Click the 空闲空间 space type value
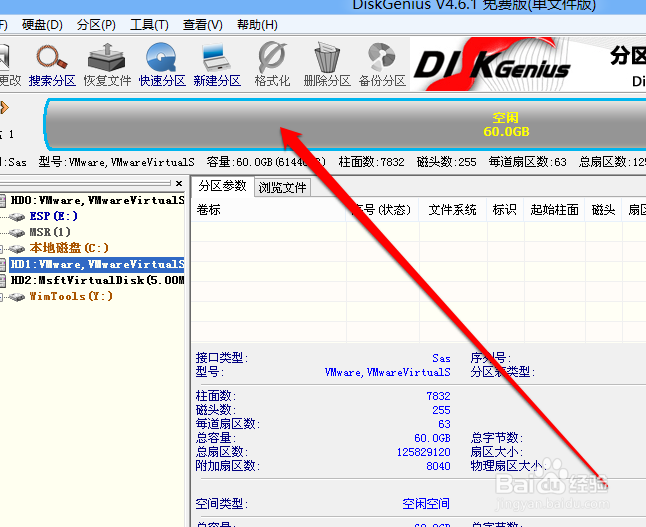Image resolution: width=646 pixels, height=527 pixels. (x=426, y=504)
